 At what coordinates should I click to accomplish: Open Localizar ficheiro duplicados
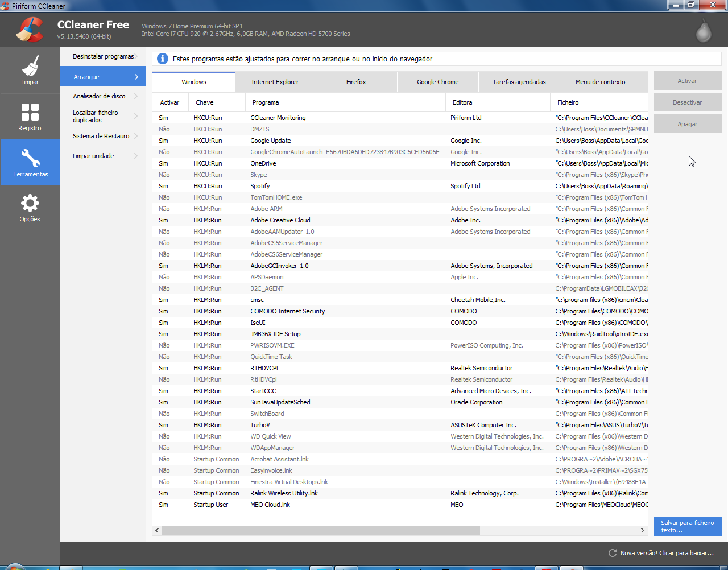point(103,116)
